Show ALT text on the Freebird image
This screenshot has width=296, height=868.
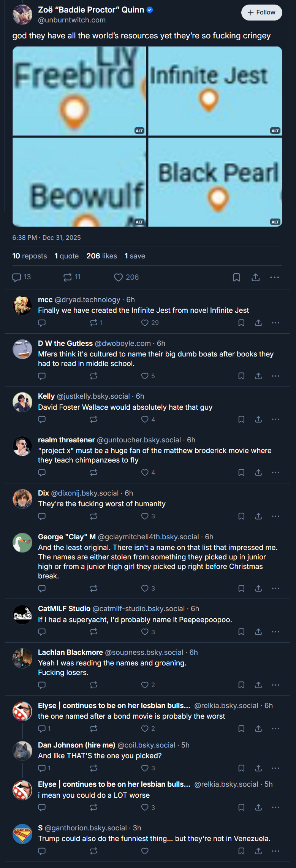[139, 131]
